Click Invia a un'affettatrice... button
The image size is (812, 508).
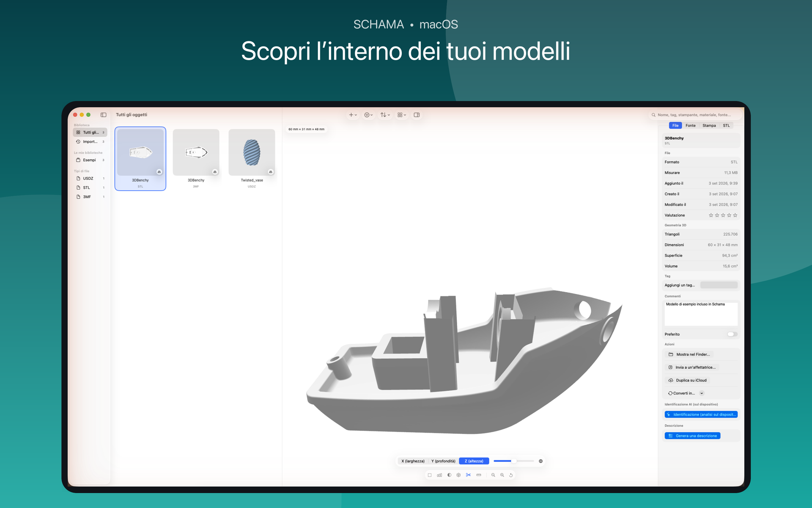pyautogui.click(x=692, y=367)
